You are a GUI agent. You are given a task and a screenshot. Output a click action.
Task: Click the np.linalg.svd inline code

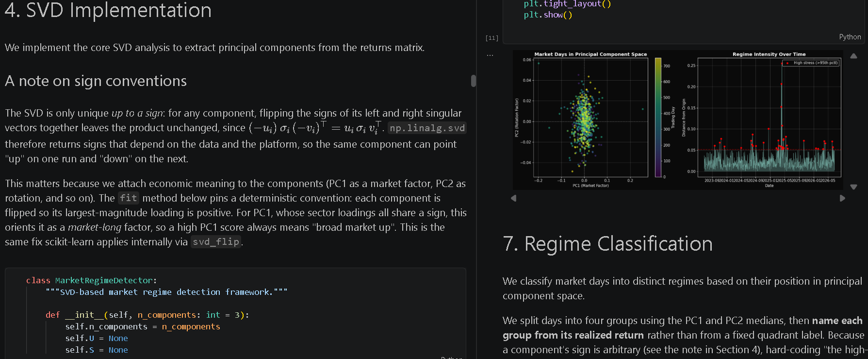[427, 128]
